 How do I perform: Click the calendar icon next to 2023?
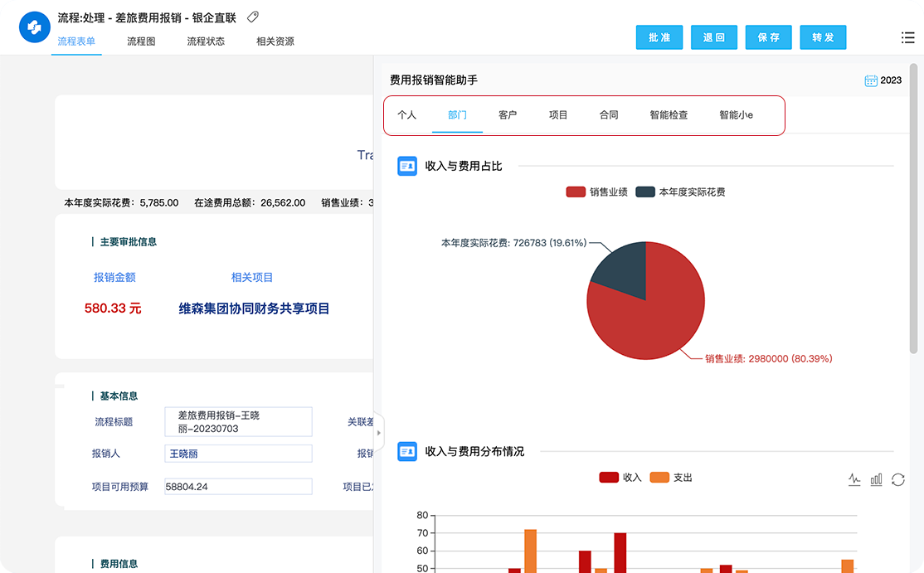[x=870, y=80]
